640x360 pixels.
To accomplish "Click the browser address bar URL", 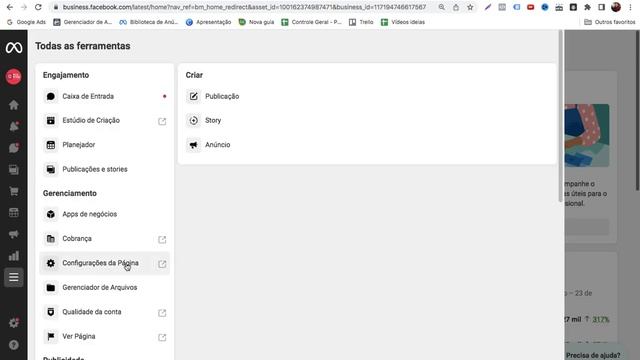I will coord(244,7).
